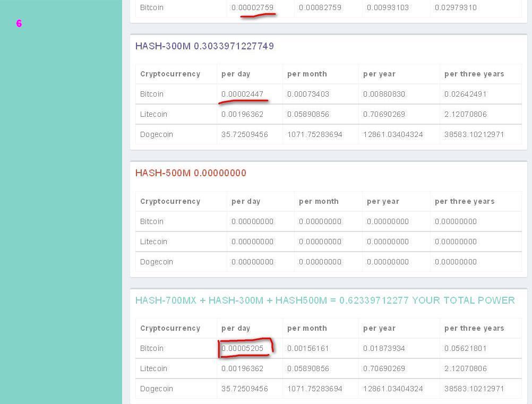
Task: Click 12861.03404324 Dogecoin value in HASH-300M table
Action: tap(393, 135)
